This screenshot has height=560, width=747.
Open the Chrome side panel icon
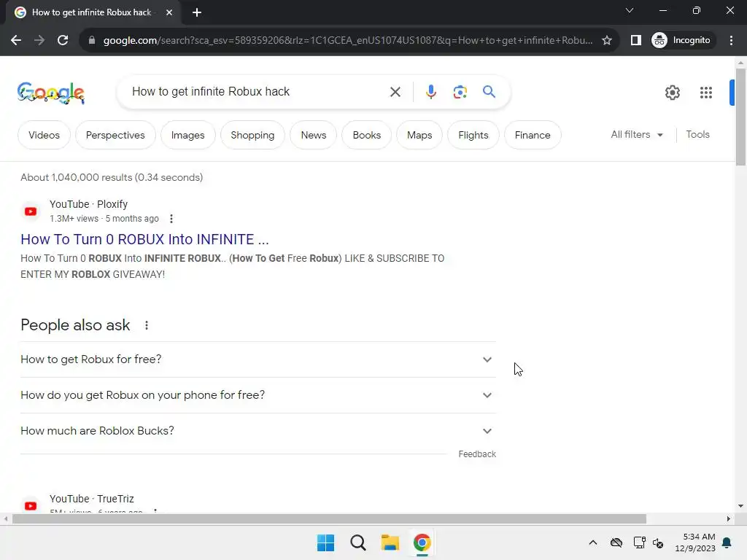tap(636, 41)
